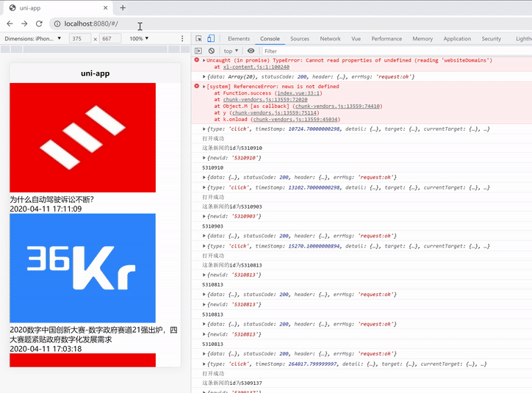Screen dimensions: 532x393
Task: Expand the newid '5310903' object
Action: point(204,216)
